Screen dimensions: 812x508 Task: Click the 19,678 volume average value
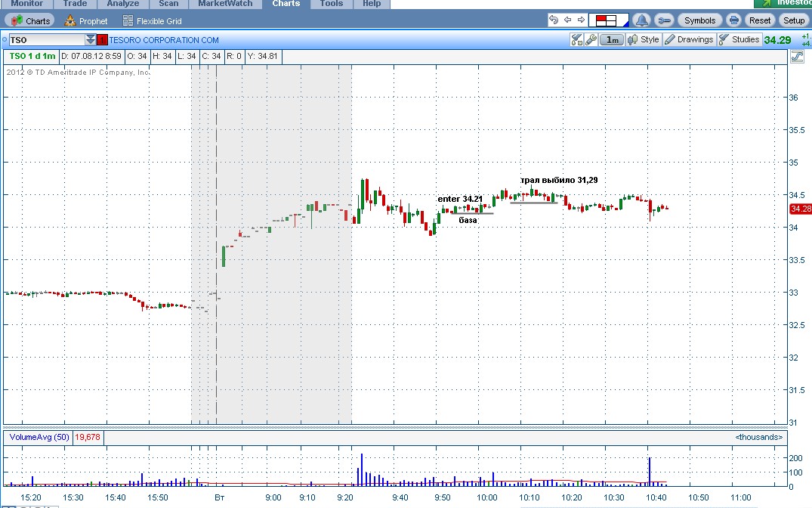[88, 437]
